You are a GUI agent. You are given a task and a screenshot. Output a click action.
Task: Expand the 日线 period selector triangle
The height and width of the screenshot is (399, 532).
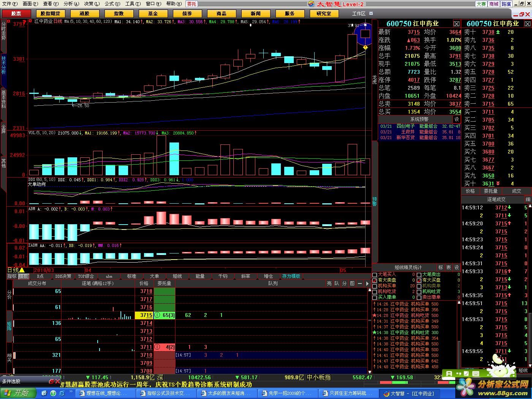(x=22, y=270)
